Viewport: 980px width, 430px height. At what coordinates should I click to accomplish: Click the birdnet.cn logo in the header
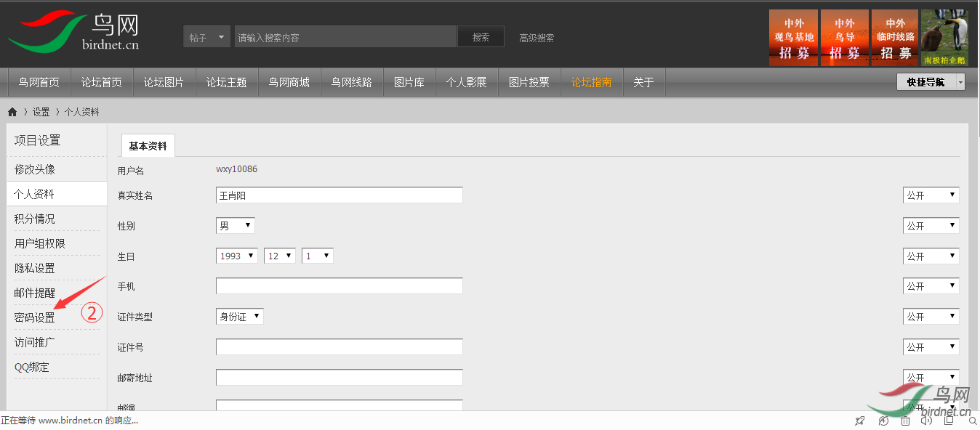point(73,33)
